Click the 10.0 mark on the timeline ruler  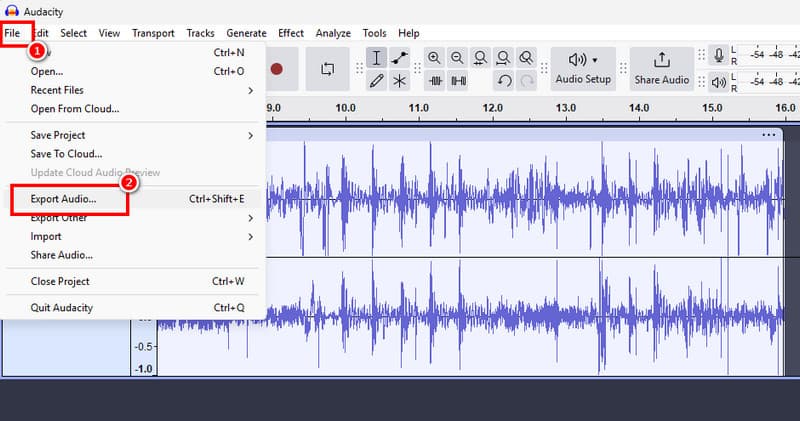click(345, 108)
